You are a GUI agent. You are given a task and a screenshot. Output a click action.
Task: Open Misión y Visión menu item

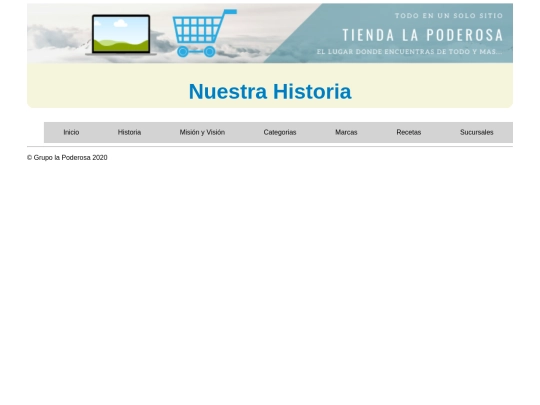point(202,132)
